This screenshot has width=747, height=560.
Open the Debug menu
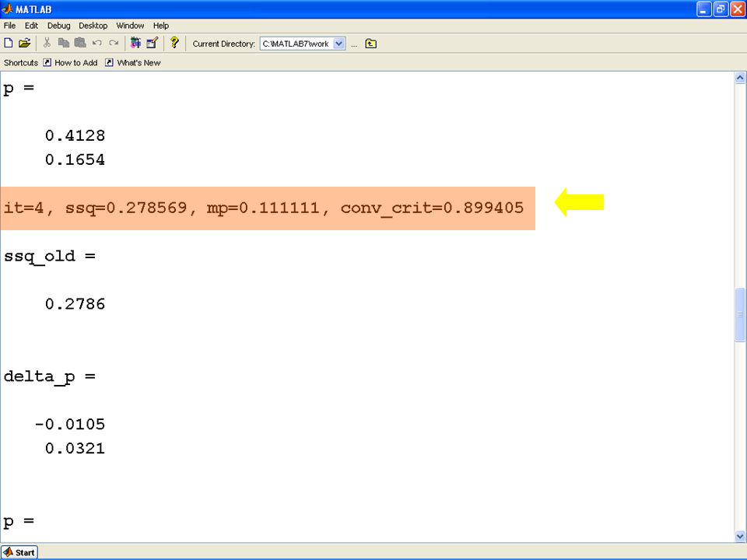pos(58,26)
